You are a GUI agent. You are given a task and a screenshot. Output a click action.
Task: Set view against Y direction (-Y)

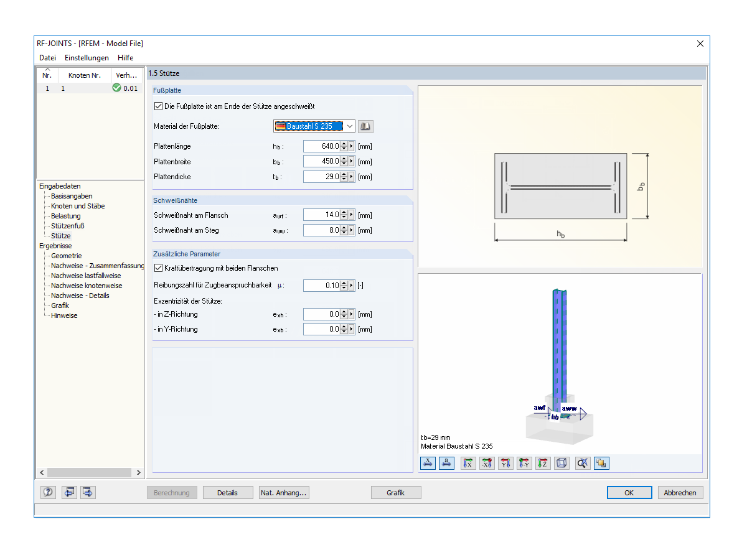525,463
